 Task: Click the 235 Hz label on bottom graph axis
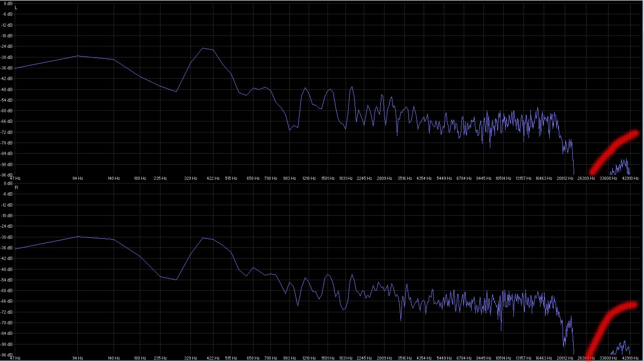[x=160, y=358]
